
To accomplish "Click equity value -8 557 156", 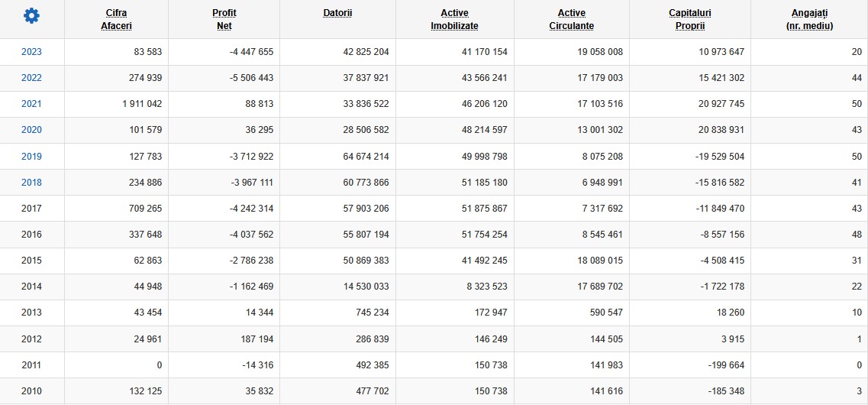I will 722,235.
